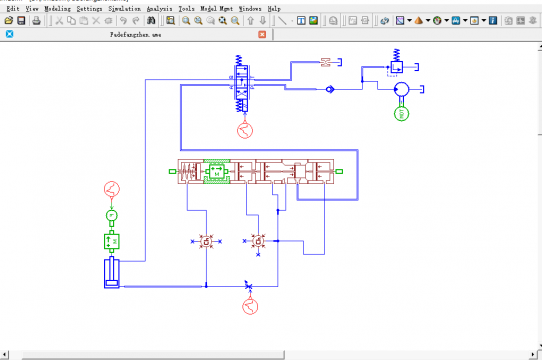Viewport: 542px width, 360px height.
Task: Click the green motor circle under pump
Action: pyautogui.click(x=401, y=114)
